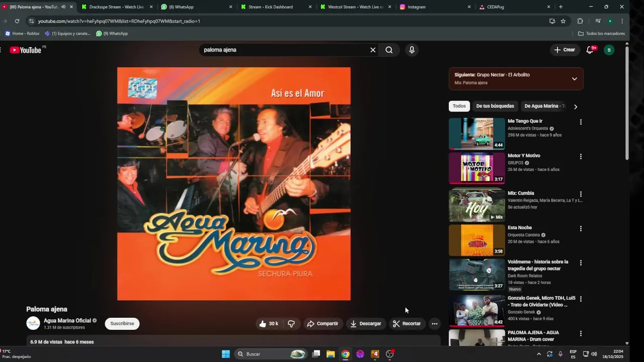Image resolution: width=644 pixels, height=362 pixels.
Task: Expand the Siguiente queue panel
Action: pyautogui.click(x=574, y=79)
